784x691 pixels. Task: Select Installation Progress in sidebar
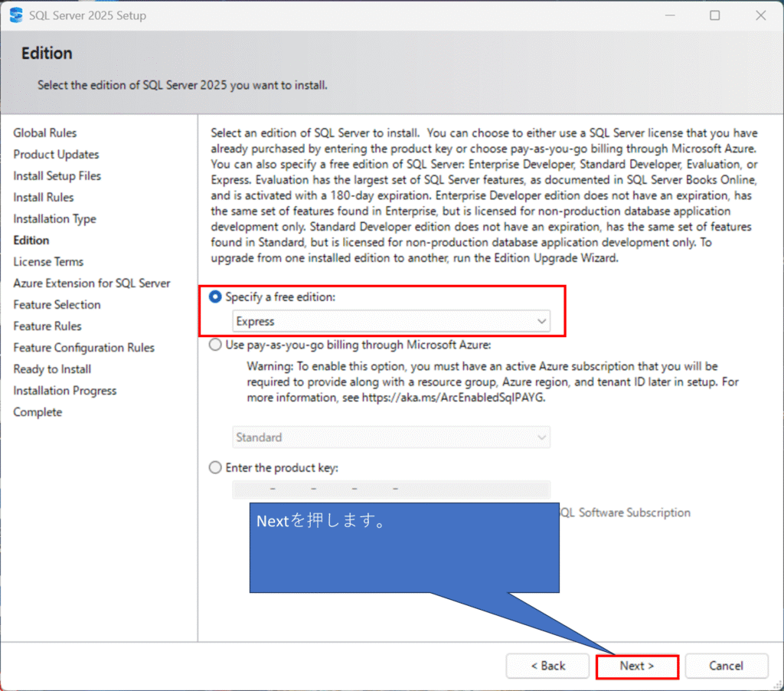click(x=65, y=391)
